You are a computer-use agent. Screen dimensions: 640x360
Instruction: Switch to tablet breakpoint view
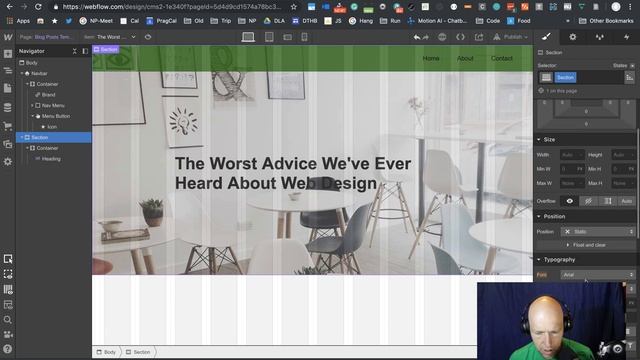269,37
